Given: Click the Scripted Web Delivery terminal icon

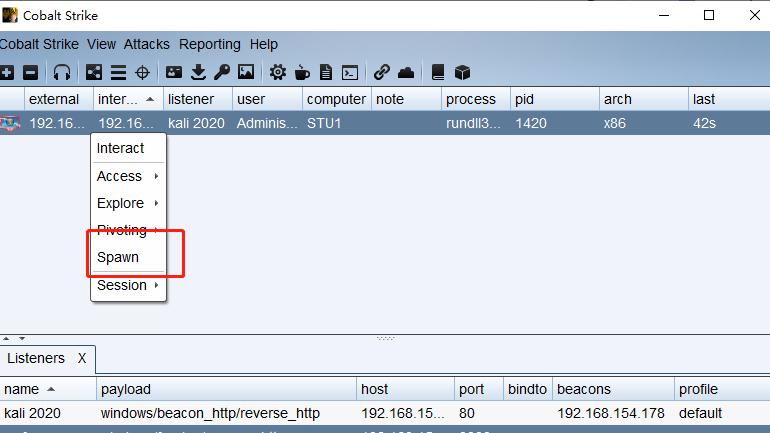Looking at the screenshot, I should 350,73.
